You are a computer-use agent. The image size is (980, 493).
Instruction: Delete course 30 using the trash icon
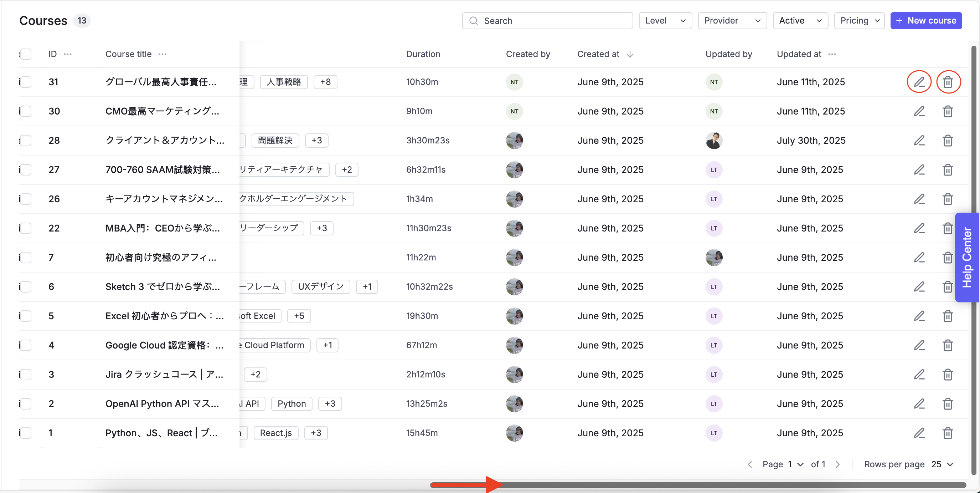click(947, 111)
